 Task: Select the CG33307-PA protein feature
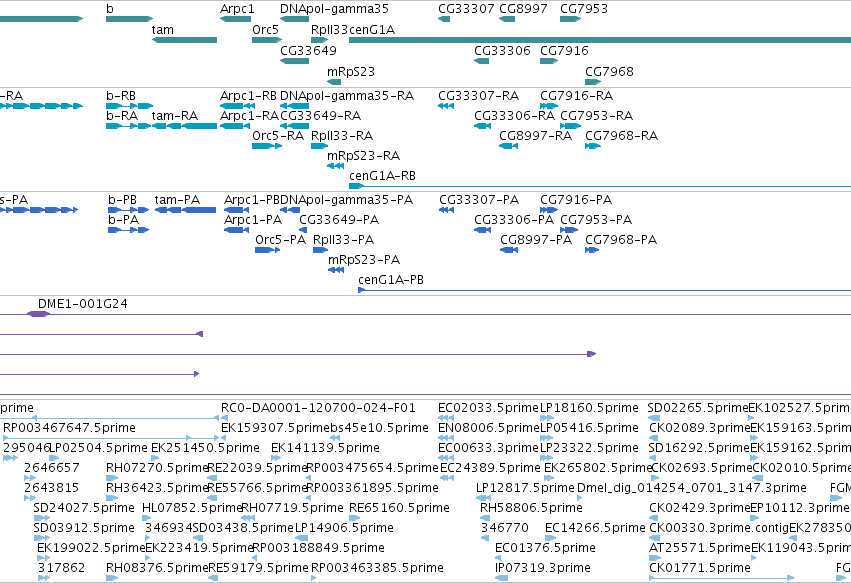pyautogui.click(x=446, y=210)
